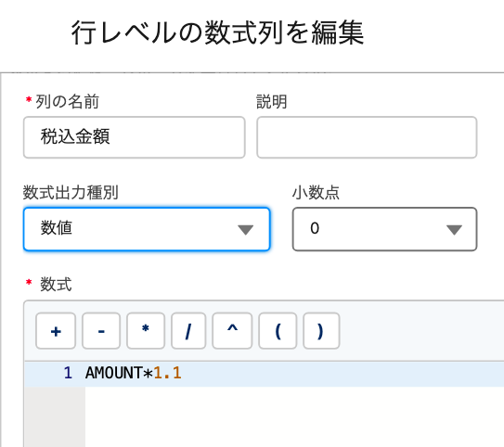The width and height of the screenshot is (504, 447).
Task: Click the 列の名前 field label
Action: pyautogui.click(x=67, y=102)
